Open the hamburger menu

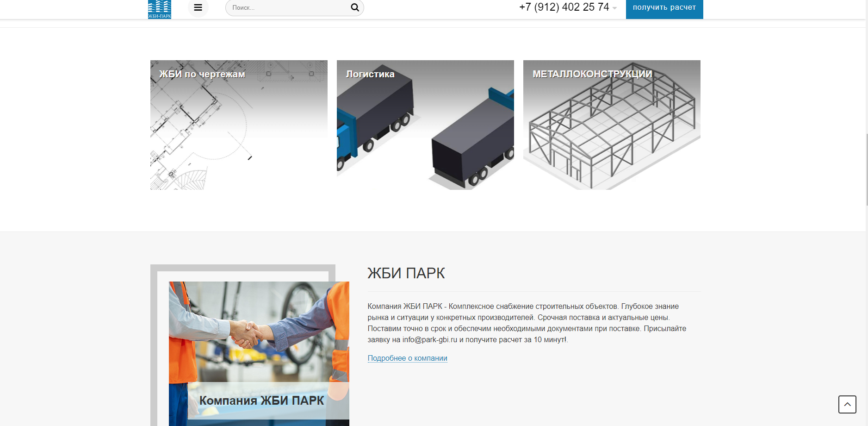tap(198, 7)
